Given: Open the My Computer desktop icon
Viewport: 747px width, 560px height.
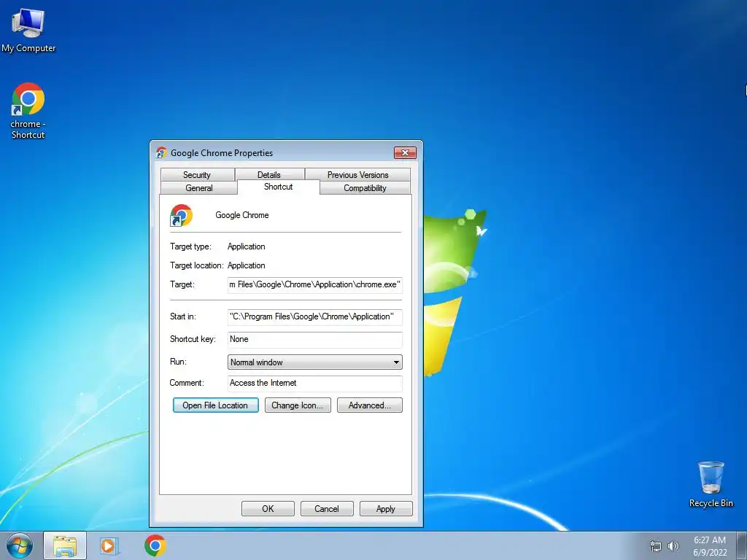Looking at the screenshot, I should [28, 31].
